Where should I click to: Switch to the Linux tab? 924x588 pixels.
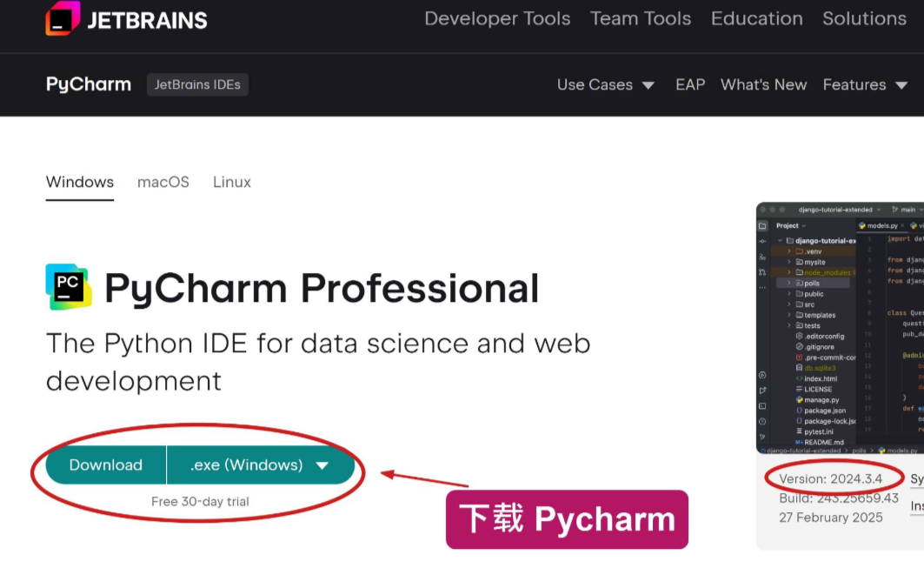[231, 183]
